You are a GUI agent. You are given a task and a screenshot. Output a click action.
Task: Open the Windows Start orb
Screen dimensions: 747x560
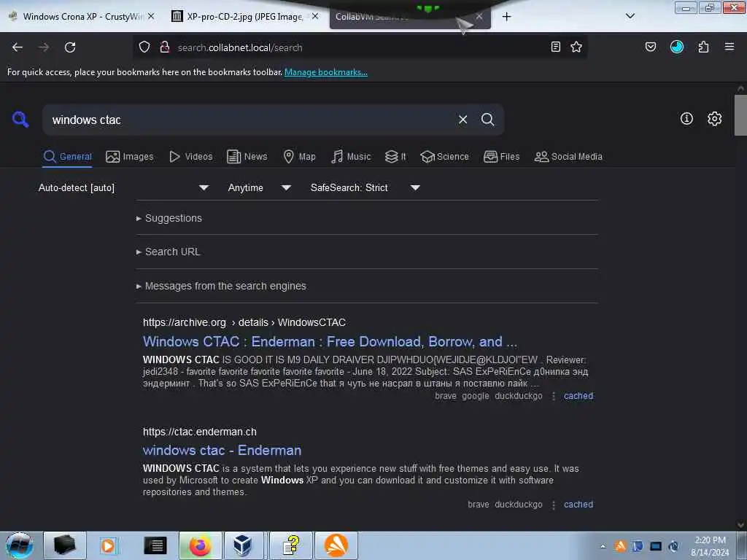click(x=20, y=545)
